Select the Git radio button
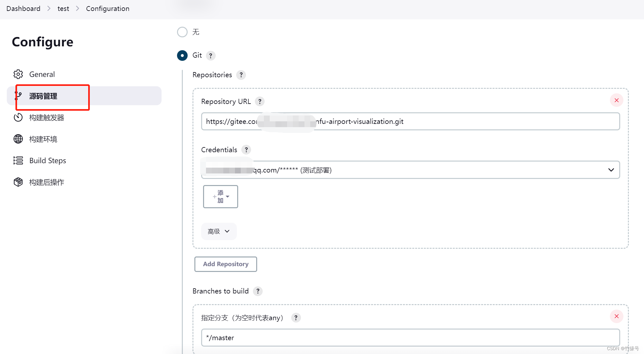 [182, 55]
